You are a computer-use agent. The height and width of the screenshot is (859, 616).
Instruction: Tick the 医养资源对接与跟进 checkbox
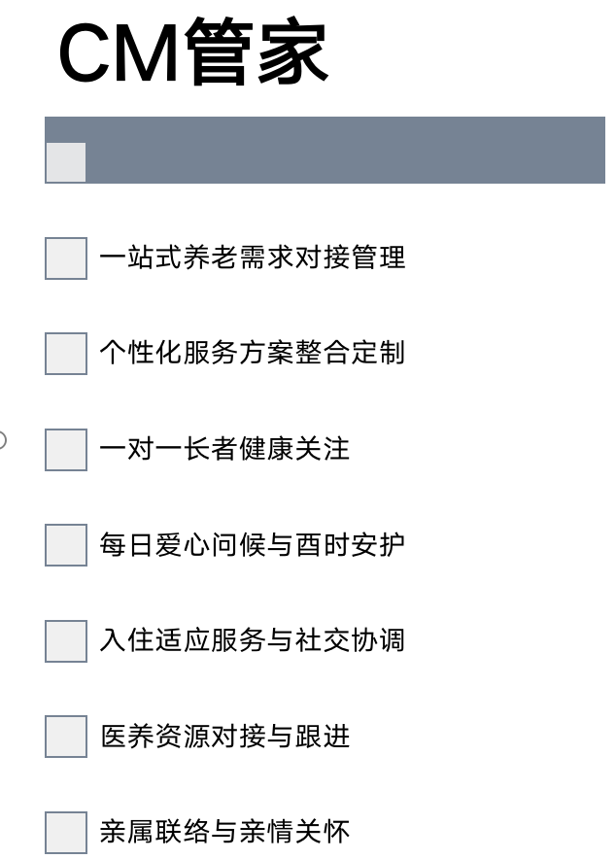point(66,737)
